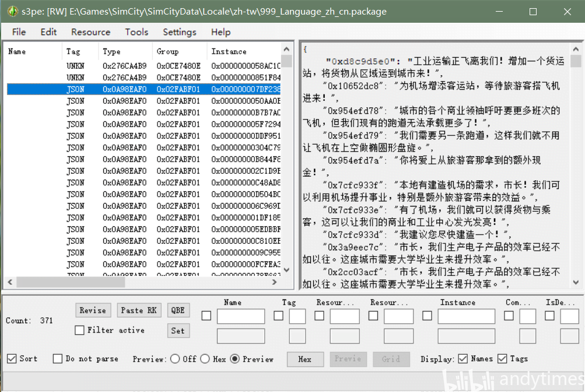The width and height of the screenshot is (585, 392).
Task: Click the QBE button
Action: pyautogui.click(x=178, y=310)
